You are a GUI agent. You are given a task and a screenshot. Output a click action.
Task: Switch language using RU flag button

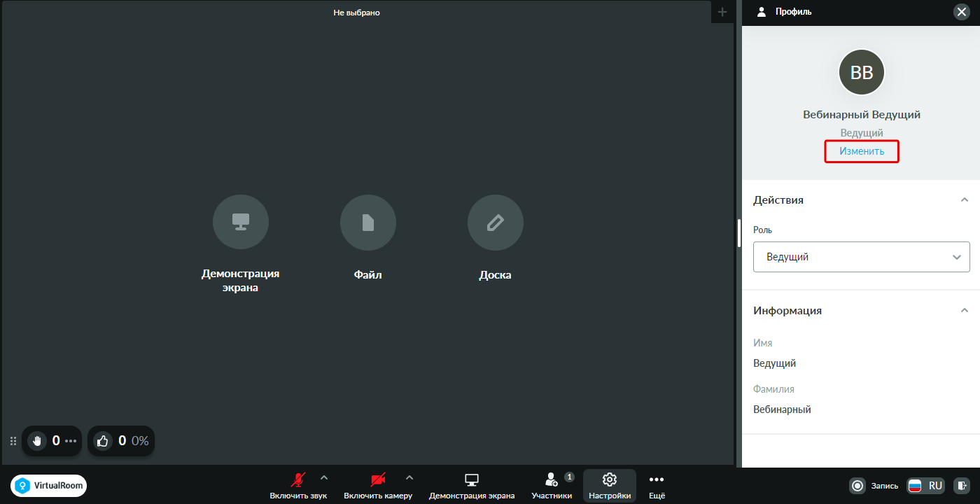pos(925,485)
